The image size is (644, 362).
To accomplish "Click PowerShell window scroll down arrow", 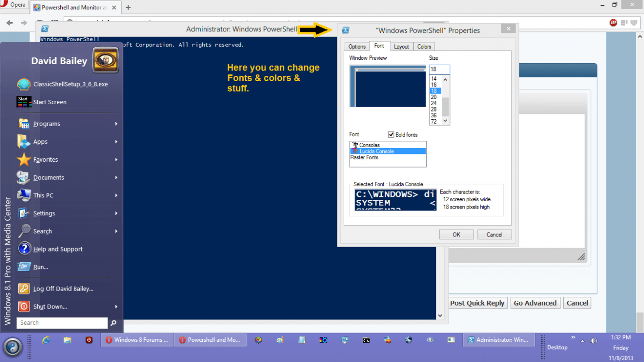I will pyautogui.click(x=440, y=316).
